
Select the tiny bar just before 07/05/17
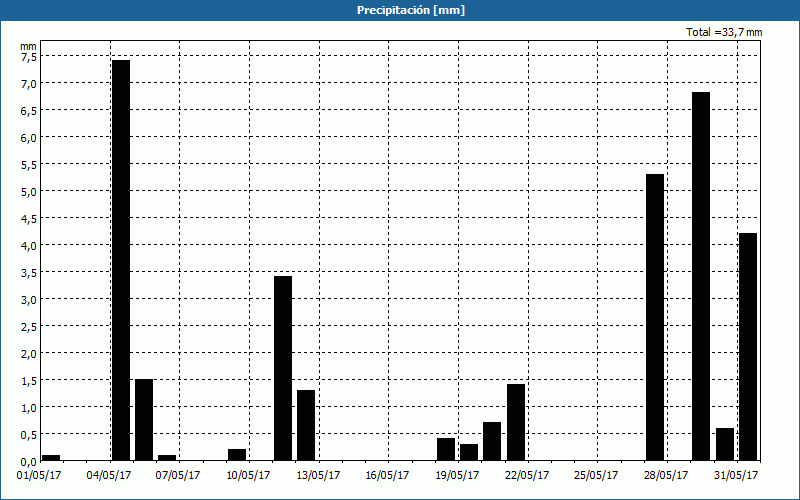point(167,457)
